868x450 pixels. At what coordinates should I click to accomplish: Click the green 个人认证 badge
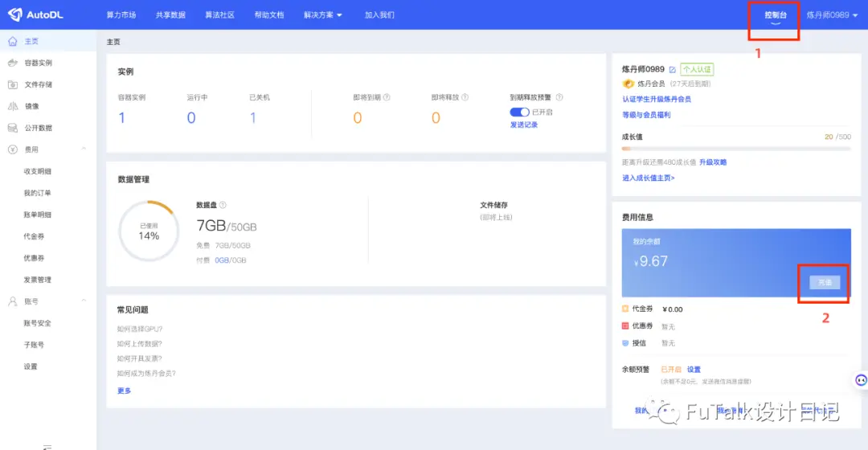697,69
